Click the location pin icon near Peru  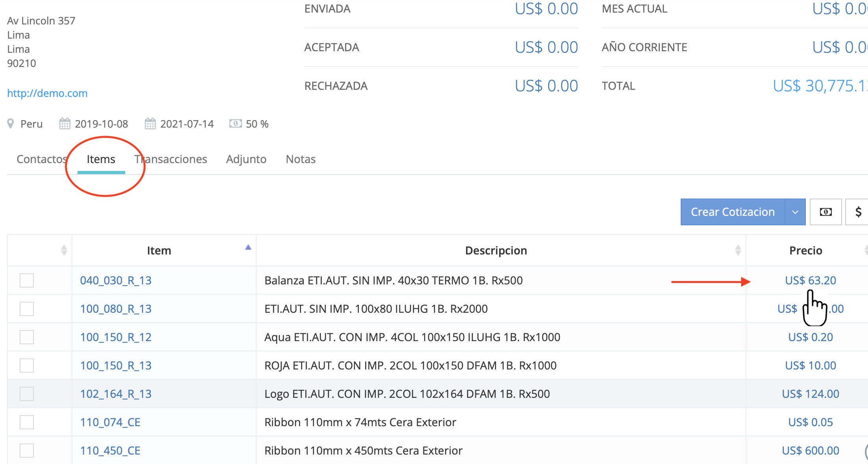click(x=11, y=124)
